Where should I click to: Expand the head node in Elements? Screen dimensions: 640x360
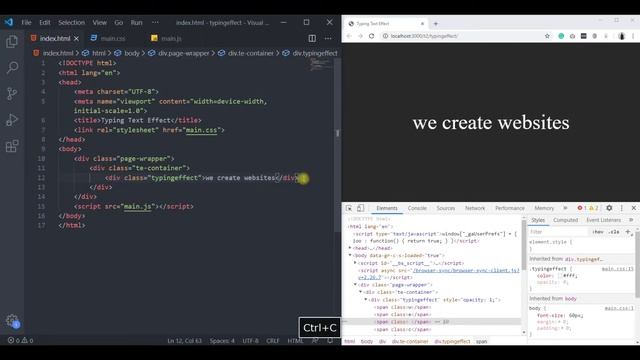coord(350,248)
